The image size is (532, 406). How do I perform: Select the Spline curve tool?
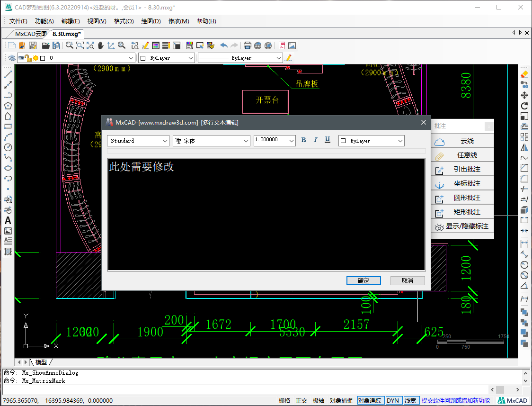[8, 157]
